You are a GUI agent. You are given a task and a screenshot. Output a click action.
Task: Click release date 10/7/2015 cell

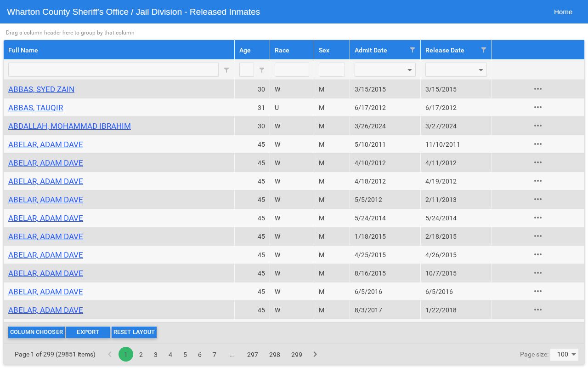click(456, 273)
